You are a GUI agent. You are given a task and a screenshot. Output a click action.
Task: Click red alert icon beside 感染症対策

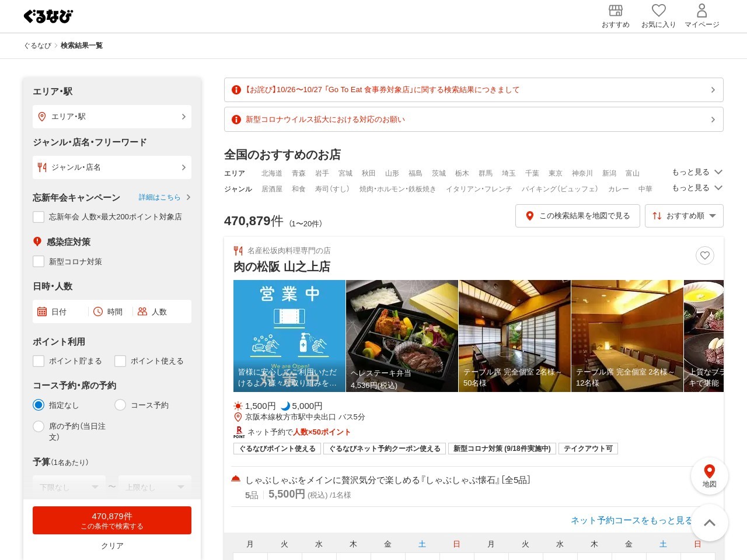[37, 242]
